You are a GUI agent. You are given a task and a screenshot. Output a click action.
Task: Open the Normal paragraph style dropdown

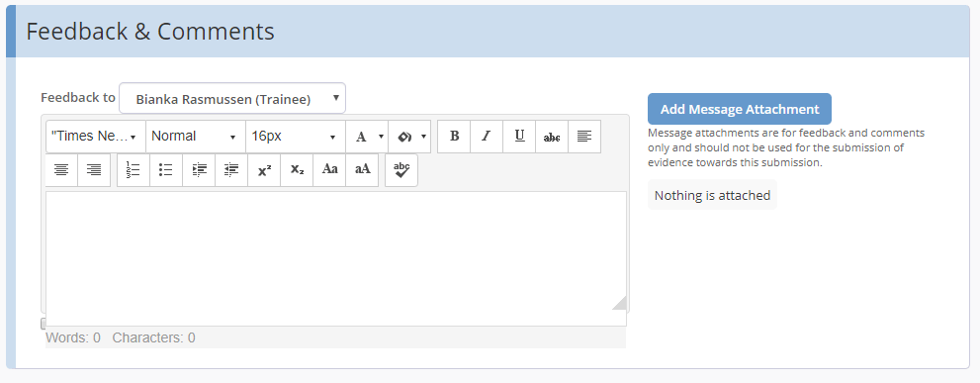click(x=196, y=137)
